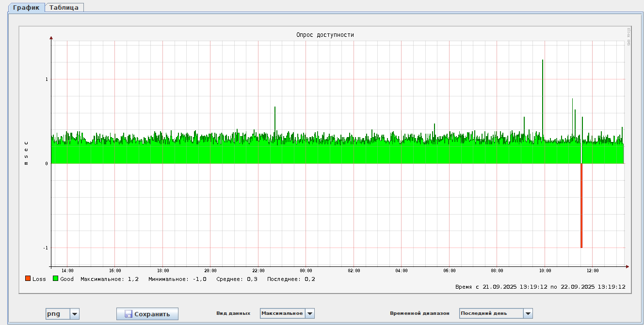644x325 pixels.
Task: Click the Минимальное: -1,0 statistic text
Action: pyautogui.click(x=177, y=279)
